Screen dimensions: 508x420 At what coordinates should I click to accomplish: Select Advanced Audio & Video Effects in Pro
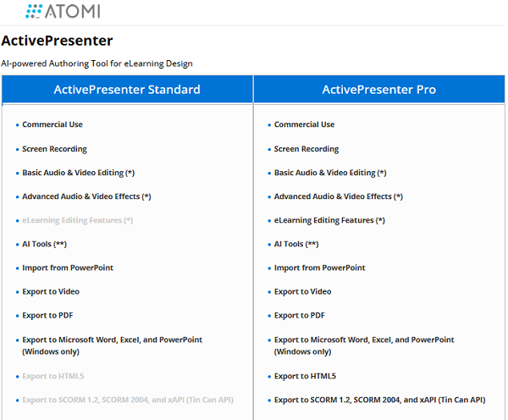click(x=339, y=196)
